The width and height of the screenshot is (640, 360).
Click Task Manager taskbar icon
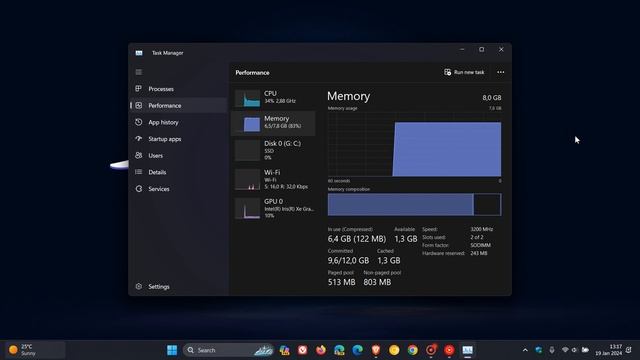467,350
